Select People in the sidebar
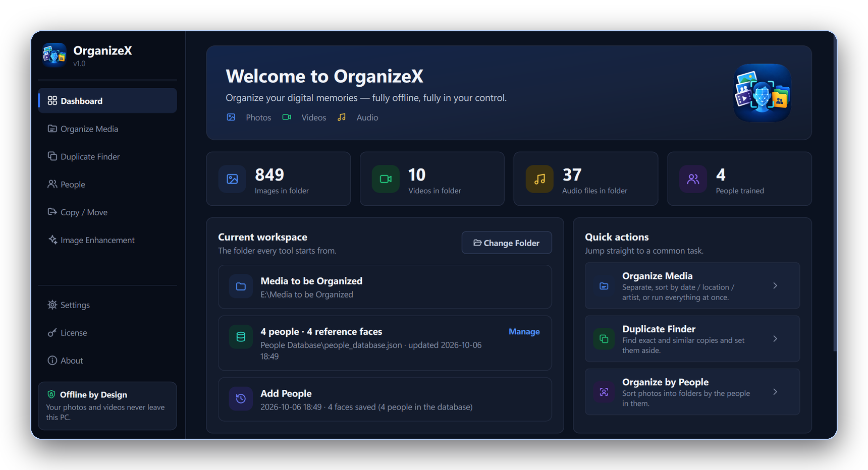The height and width of the screenshot is (470, 868). (107, 184)
